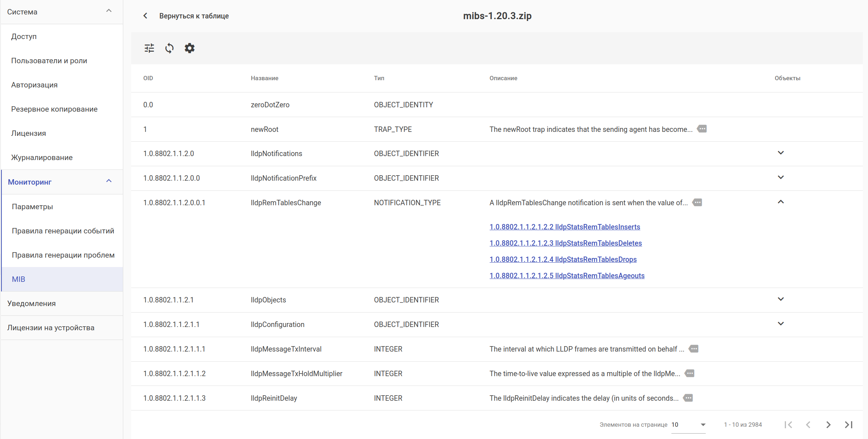Open Пользователи и роли menu item
The image size is (868, 439).
[x=49, y=61]
